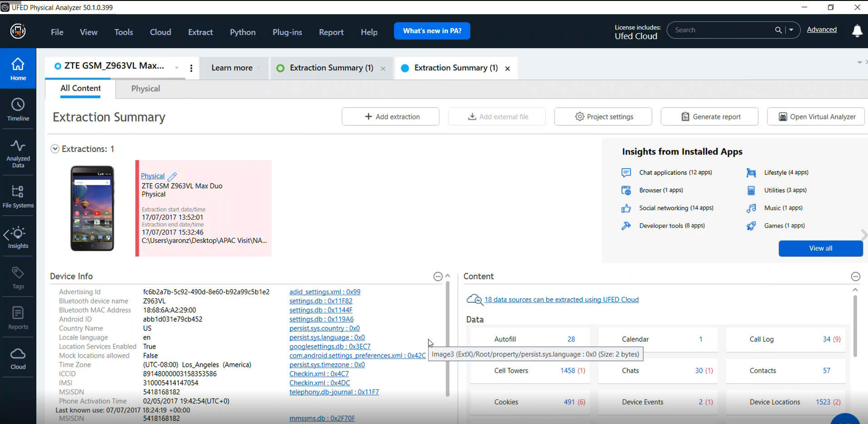
Task: Open Content panel options ellipsis
Action: point(855,276)
